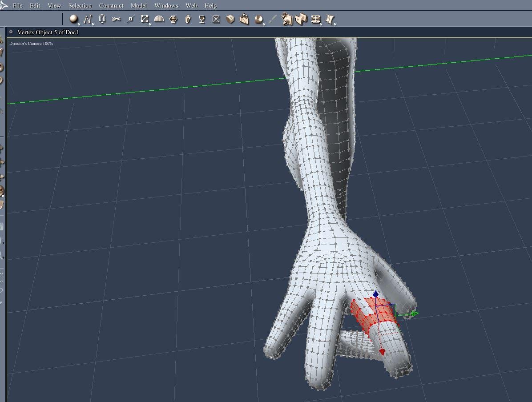This screenshot has height=402, width=532.
Task: Select the polyline drawing tool
Action: (88, 19)
